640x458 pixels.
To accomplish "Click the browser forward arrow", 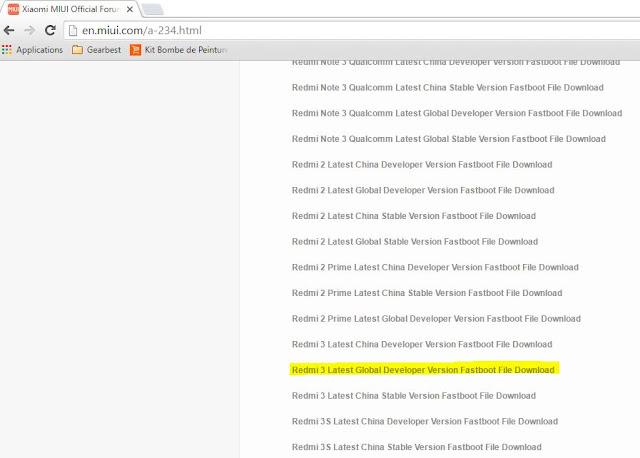I will point(29,30).
